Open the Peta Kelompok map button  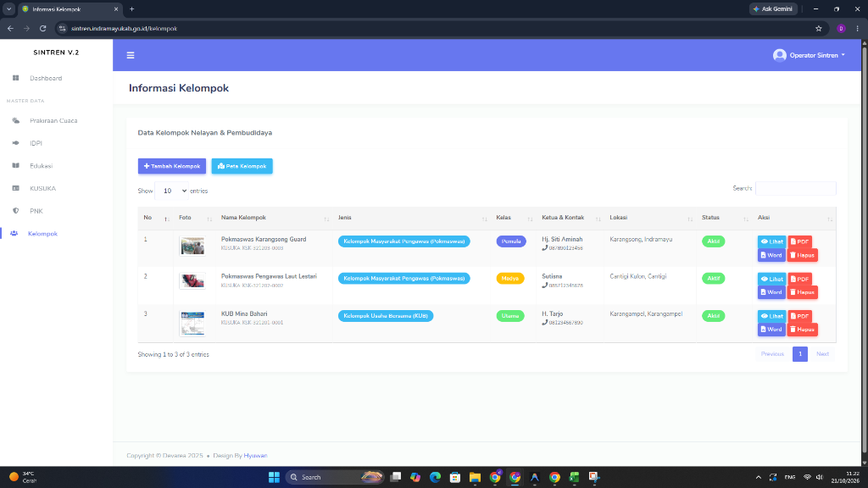(242, 166)
